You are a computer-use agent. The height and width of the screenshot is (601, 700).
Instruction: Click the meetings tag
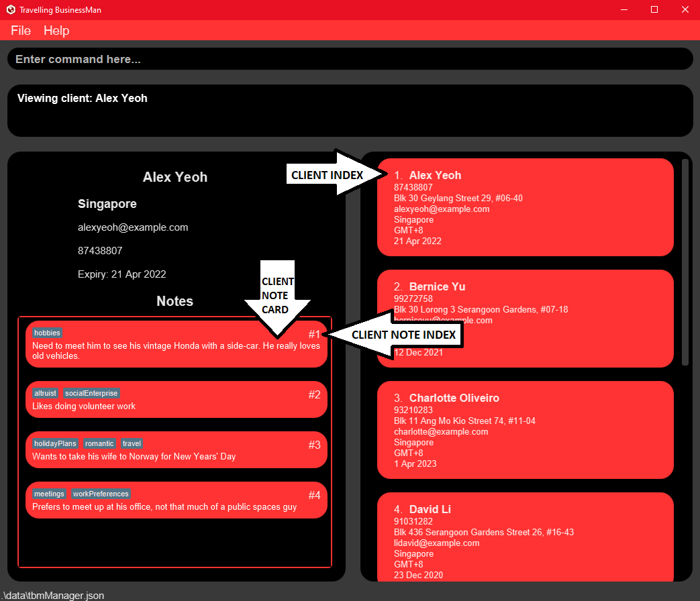pyautogui.click(x=49, y=494)
